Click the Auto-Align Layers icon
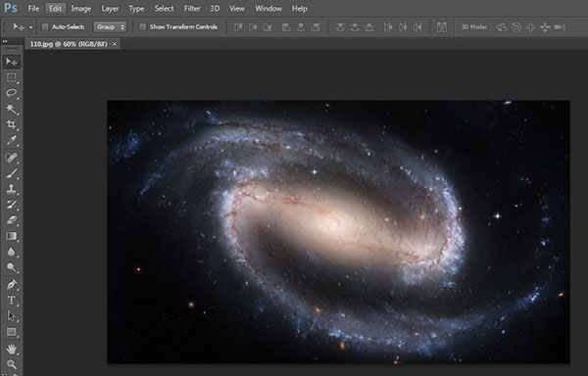588x376 pixels. click(x=442, y=27)
